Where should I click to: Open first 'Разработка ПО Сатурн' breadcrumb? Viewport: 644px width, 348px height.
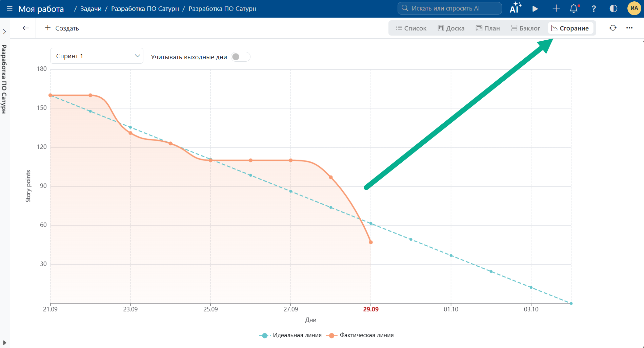coord(145,9)
